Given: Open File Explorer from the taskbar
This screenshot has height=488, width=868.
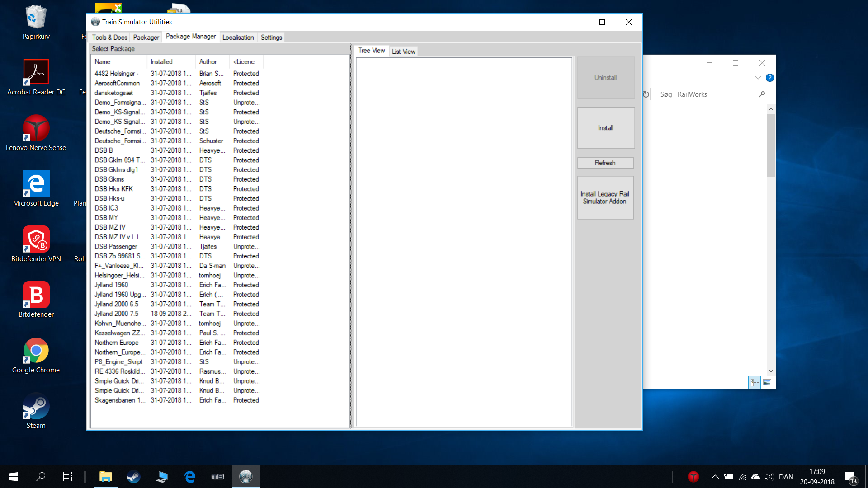Looking at the screenshot, I should point(106,477).
